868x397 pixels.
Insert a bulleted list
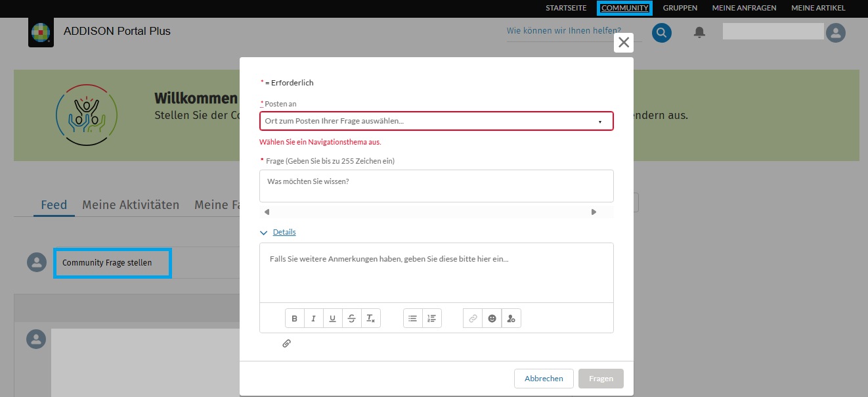(412, 319)
